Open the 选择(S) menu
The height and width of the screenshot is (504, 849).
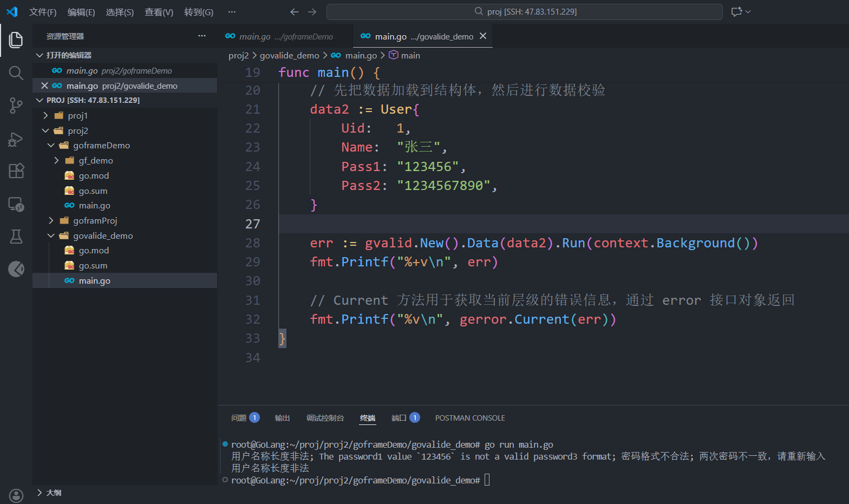pyautogui.click(x=120, y=12)
